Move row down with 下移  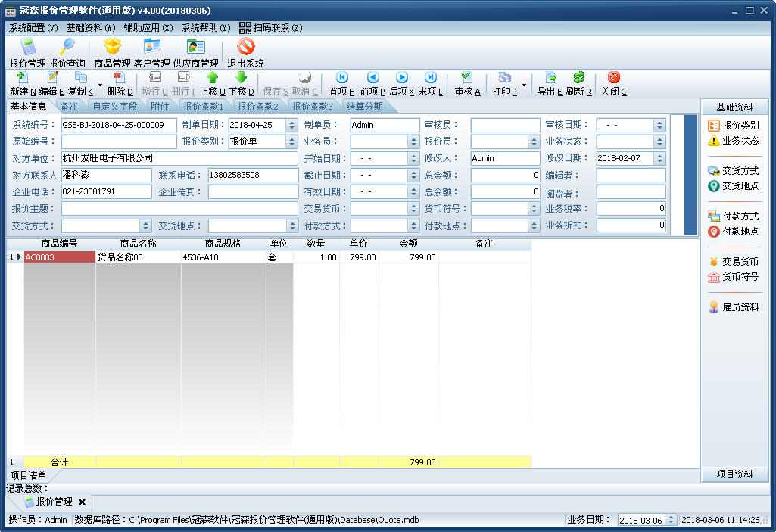pyautogui.click(x=241, y=84)
